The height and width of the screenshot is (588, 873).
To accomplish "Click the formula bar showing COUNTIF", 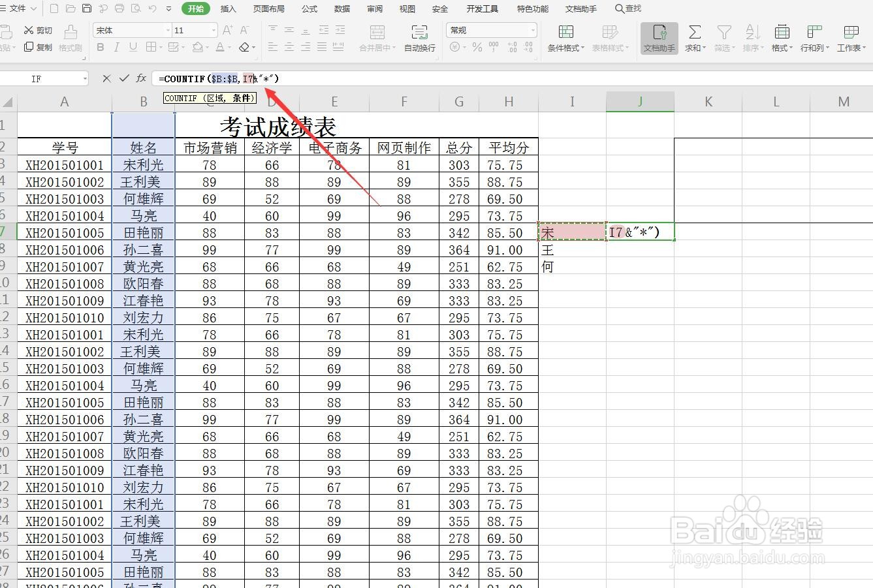I will (x=215, y=78).
